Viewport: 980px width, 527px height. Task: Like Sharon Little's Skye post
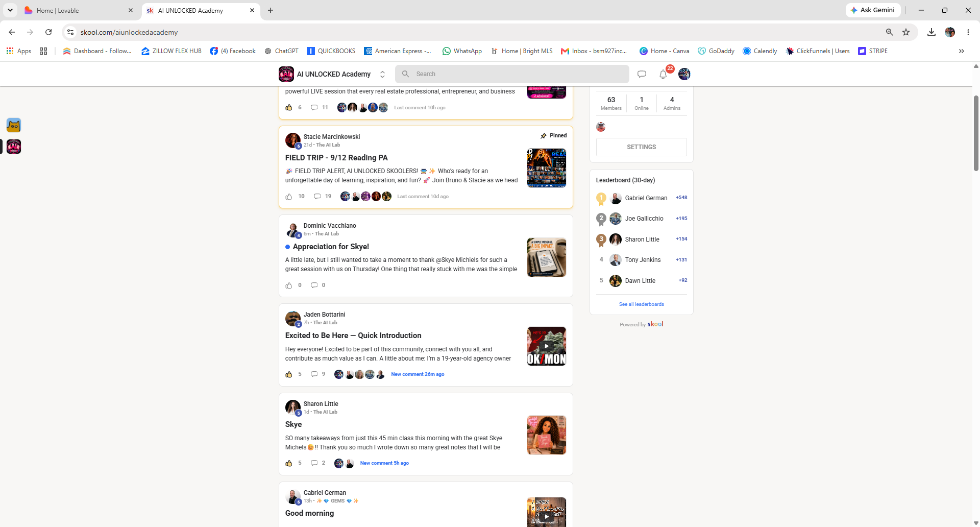(289, 463)
